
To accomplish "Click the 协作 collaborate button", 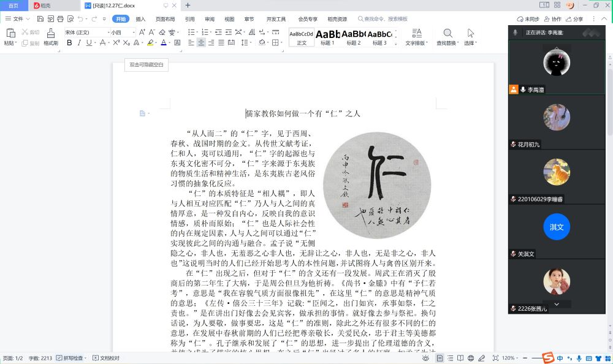I will (x=552, y=19).
